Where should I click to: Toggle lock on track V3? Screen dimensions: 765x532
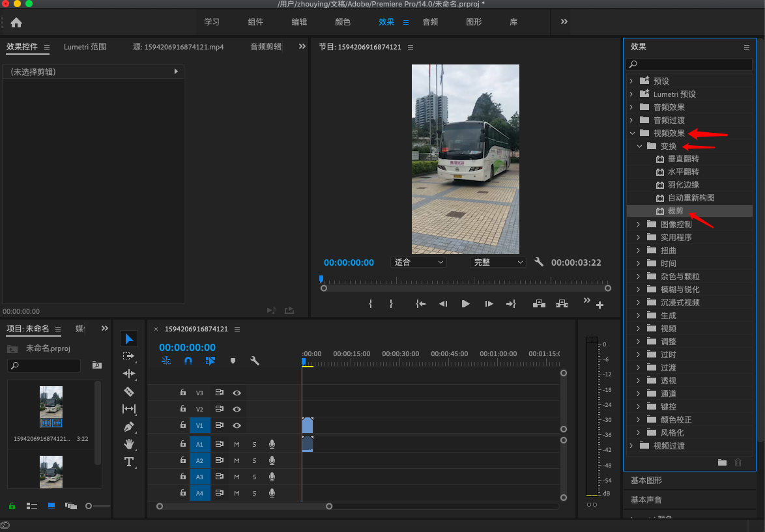click(183, 393)
